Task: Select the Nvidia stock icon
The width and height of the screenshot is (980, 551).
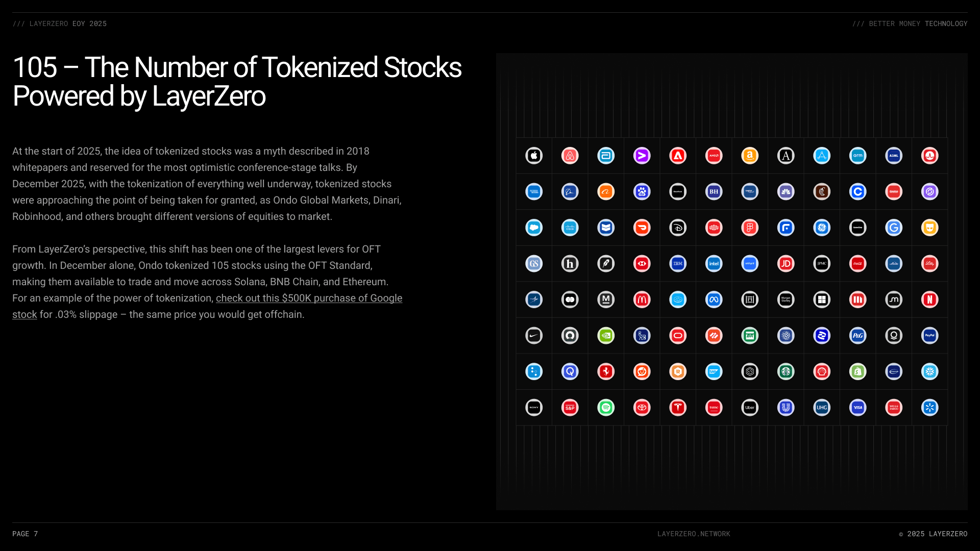Action: [606, 336]
